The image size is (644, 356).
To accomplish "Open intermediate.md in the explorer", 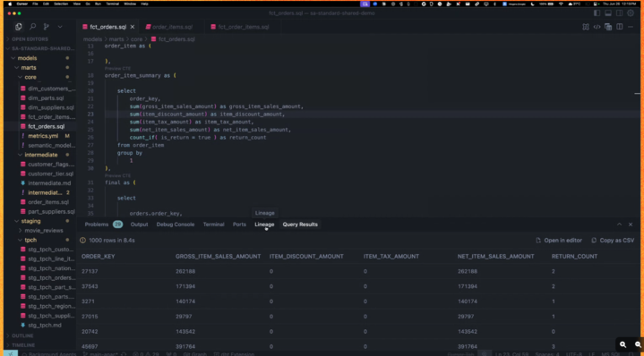I will coord(49,183).
